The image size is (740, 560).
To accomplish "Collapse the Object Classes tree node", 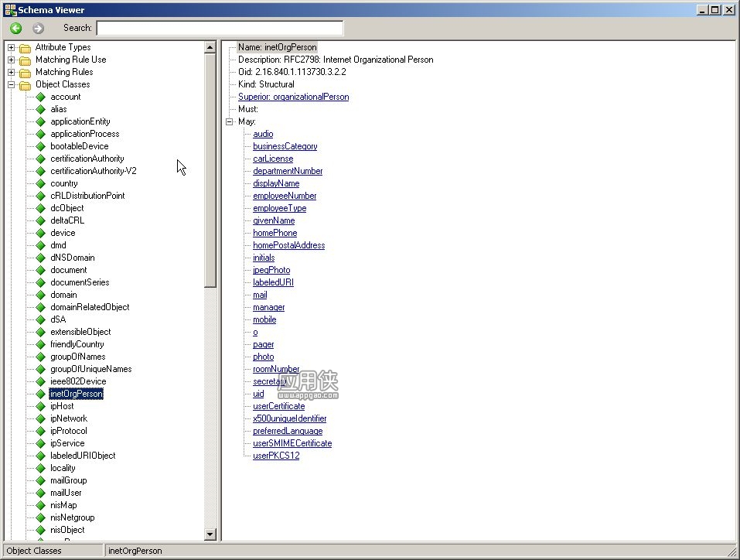I will (12, 84).
